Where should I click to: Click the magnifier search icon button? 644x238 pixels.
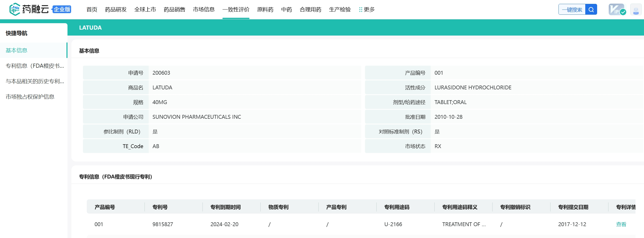[x=591, y=10]
